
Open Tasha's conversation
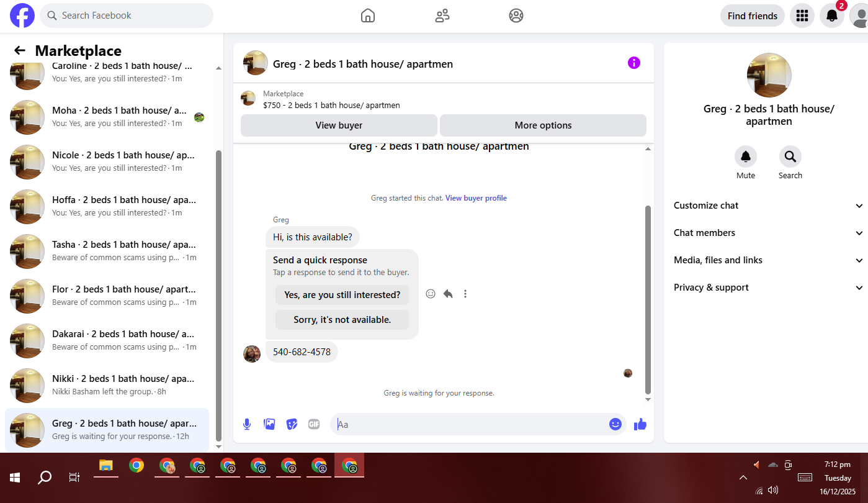[x=107, y=251]
